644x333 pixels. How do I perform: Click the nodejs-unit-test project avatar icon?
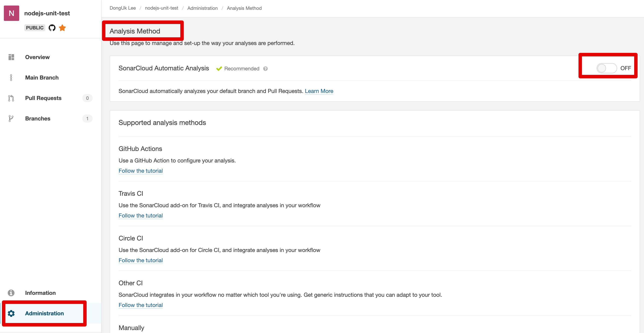coord(12,13)
